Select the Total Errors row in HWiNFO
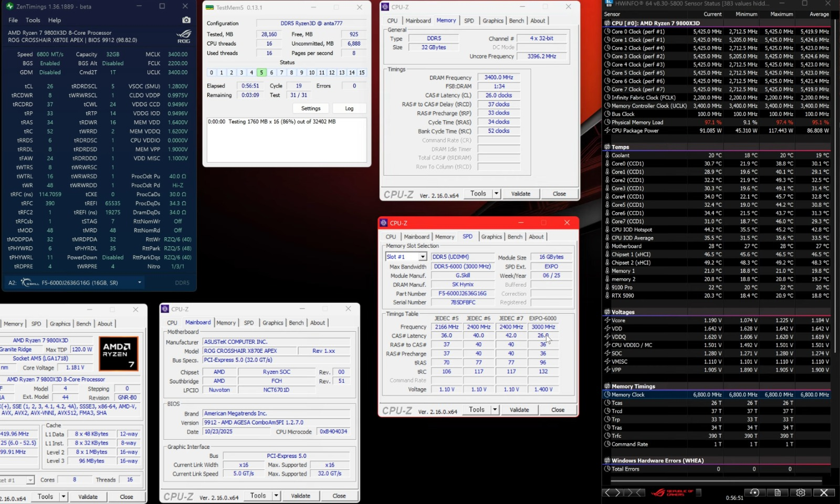Screen dimensions: 840x504 point(717,469)
